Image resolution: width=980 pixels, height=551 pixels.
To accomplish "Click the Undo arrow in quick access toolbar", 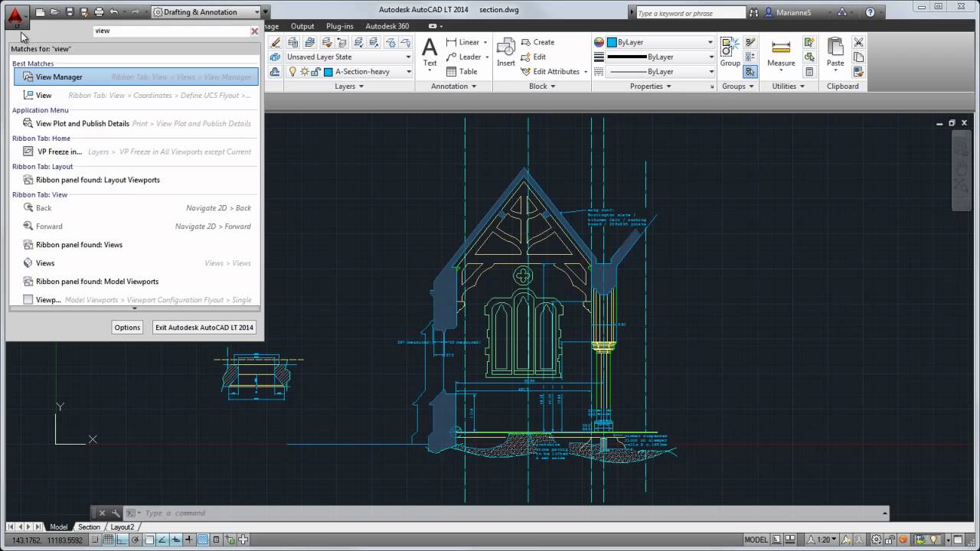I will pos(114,12).
